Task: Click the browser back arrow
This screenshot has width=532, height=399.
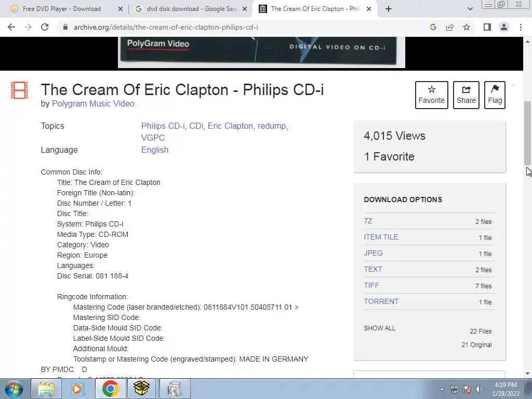Action: (11, 27)
